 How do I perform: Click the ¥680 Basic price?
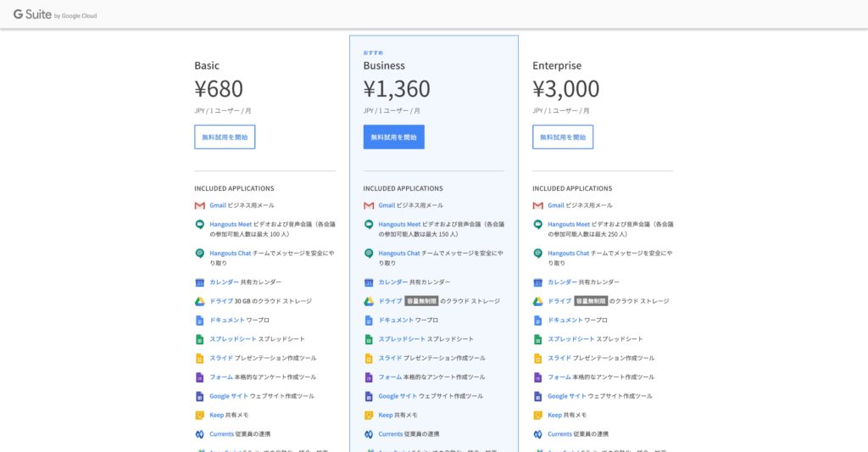tap(219, 89)
